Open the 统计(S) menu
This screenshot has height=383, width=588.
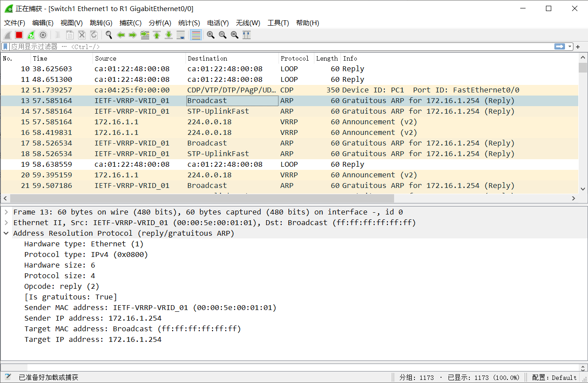(189, 23)
